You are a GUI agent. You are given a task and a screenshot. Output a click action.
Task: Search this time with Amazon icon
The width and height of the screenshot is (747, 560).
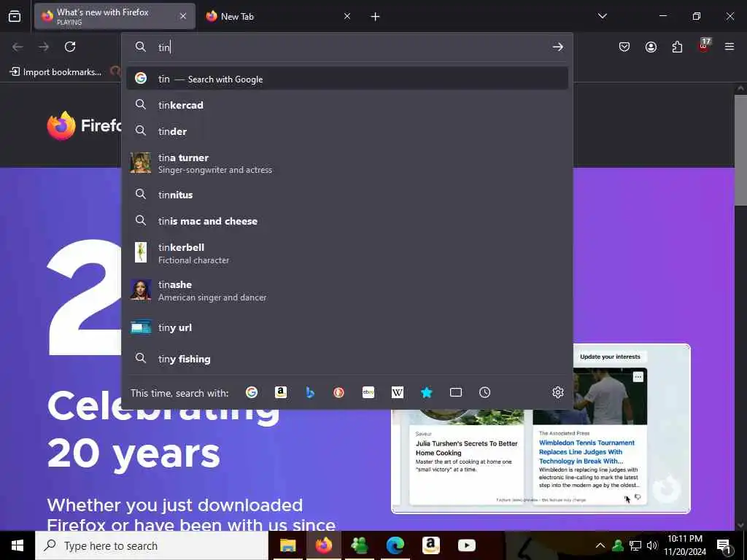point(281,392)
